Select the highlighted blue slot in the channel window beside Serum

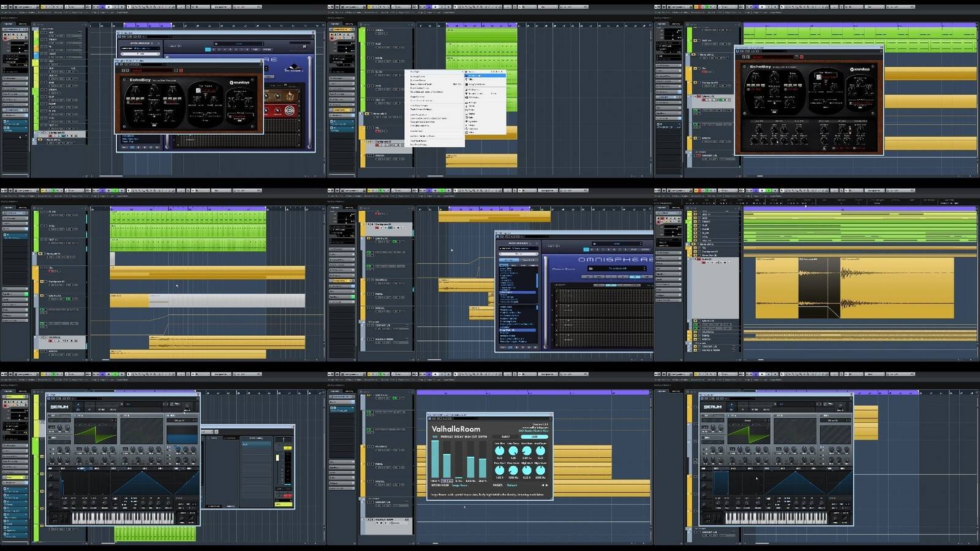click(256, 444)
